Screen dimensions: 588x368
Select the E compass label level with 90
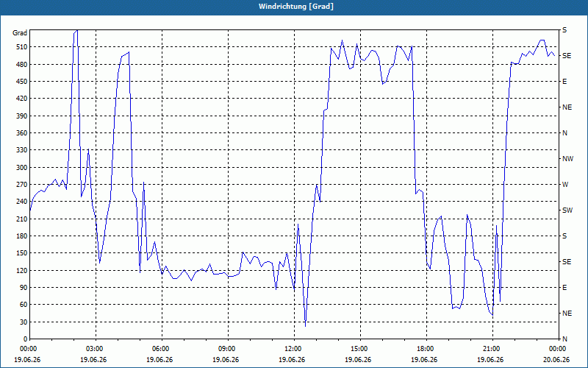(564, 288)
